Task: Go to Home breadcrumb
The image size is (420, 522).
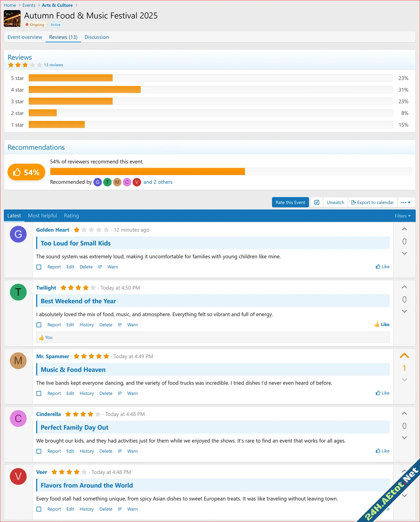Action: coord(10,5)
